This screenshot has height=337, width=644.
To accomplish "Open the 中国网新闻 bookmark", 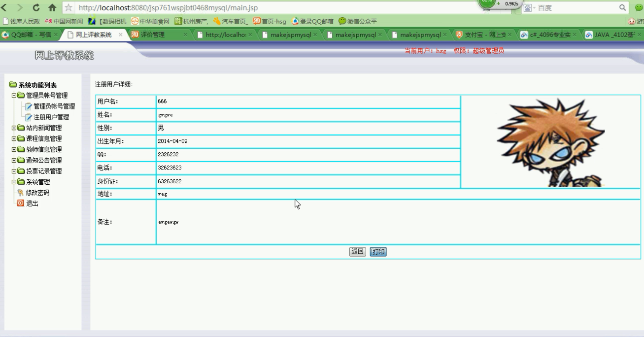I will click(64, 21).
